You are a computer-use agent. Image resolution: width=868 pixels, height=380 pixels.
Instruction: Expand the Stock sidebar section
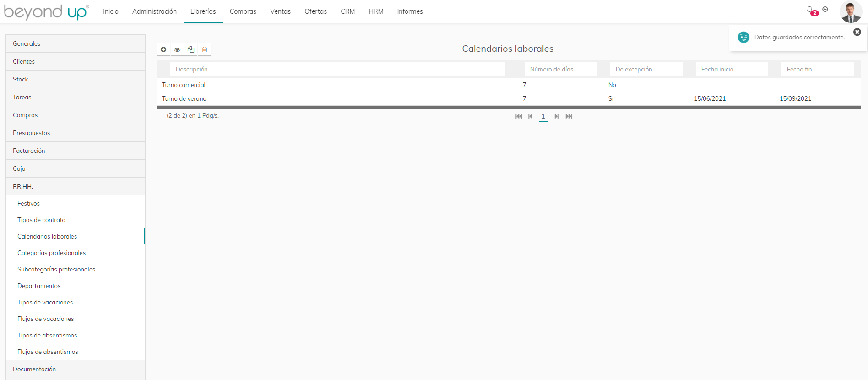click(76, 79)
